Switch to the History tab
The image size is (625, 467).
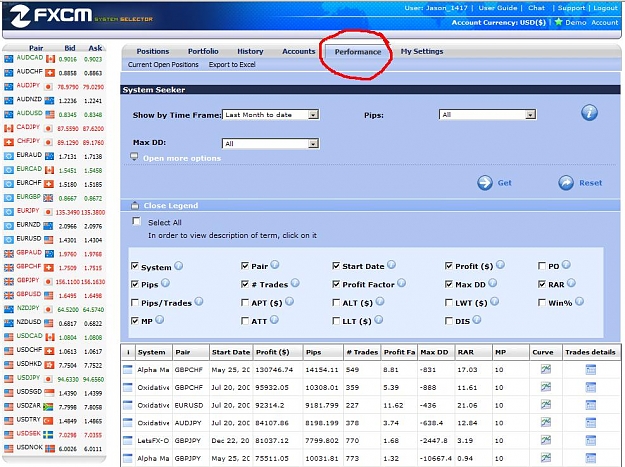point(250,51)
